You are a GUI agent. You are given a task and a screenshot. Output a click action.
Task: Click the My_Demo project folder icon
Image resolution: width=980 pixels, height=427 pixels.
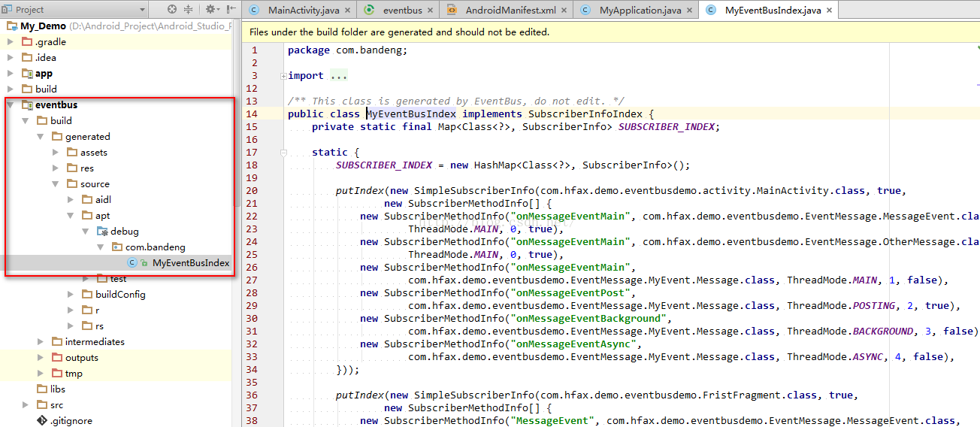point(12,26)
